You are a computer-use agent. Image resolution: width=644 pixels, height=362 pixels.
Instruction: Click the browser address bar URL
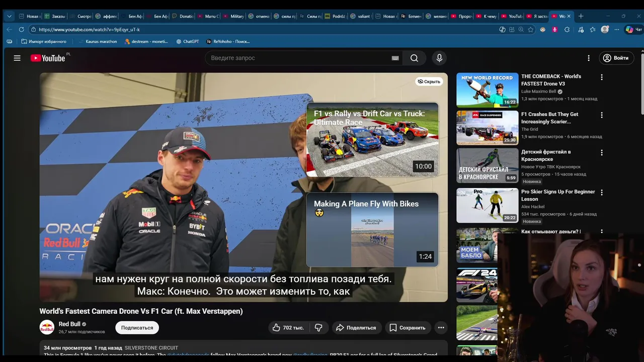[90, 30]
